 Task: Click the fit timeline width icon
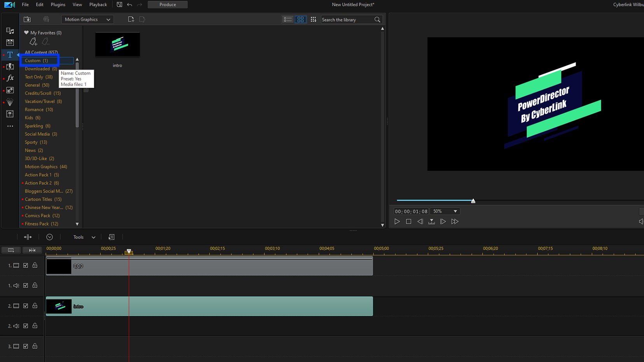(x=32, y=250)
